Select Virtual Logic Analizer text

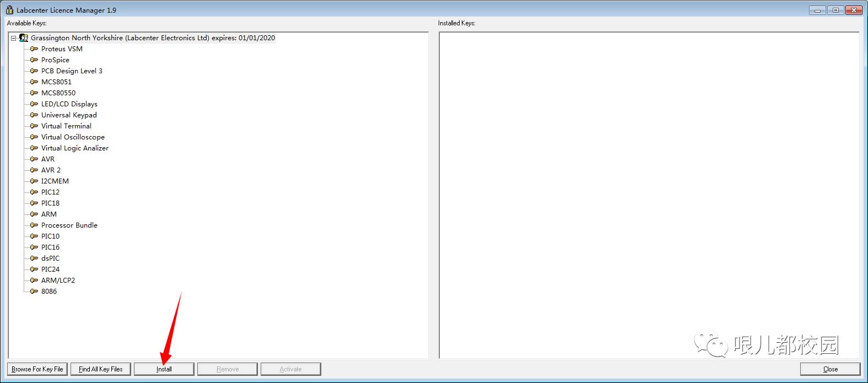tap(75, 148)
